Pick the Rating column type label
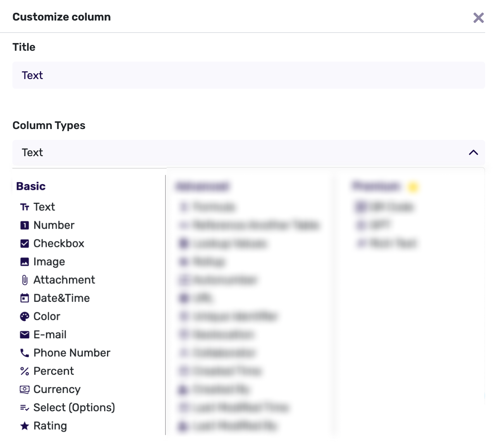 pyautogui.click(x=50, y=426)
